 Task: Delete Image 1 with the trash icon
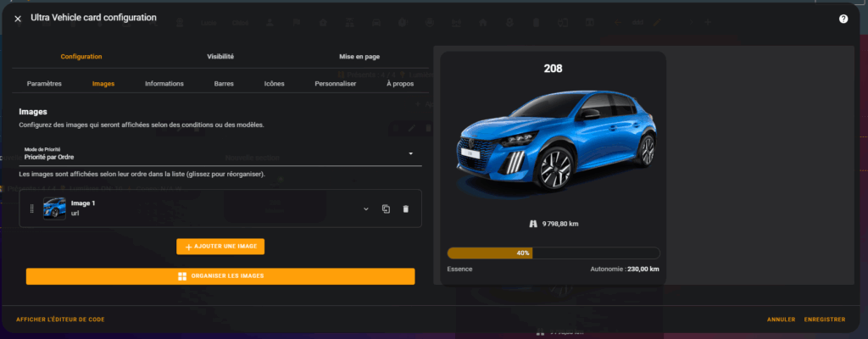(x=405, y=208)
